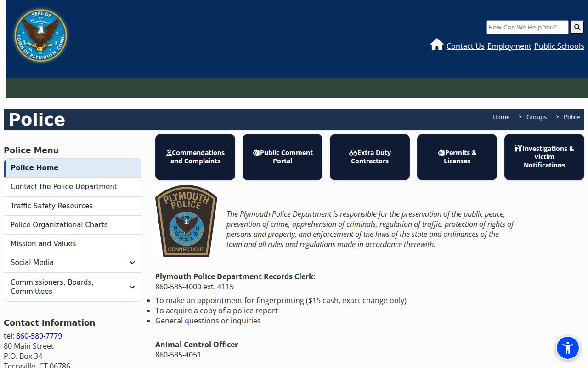The width and height of the screenshot is (588, 368).
Task: Open Mission and Values menu item
Action: pos(73,244)
